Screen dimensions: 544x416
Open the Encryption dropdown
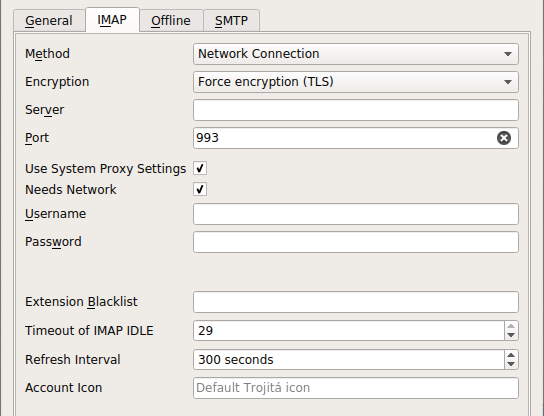pyautogui.click(x=356, y=82)
